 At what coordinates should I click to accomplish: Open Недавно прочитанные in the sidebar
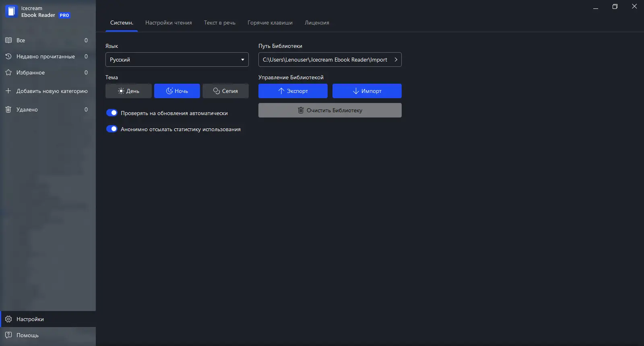pyautogui.click(x=48, y=56)
